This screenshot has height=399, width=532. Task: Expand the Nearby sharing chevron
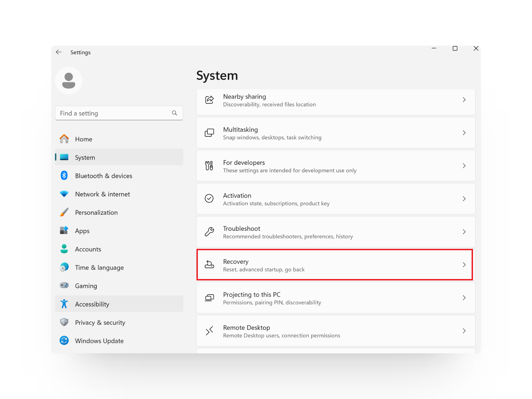(464, 100)
